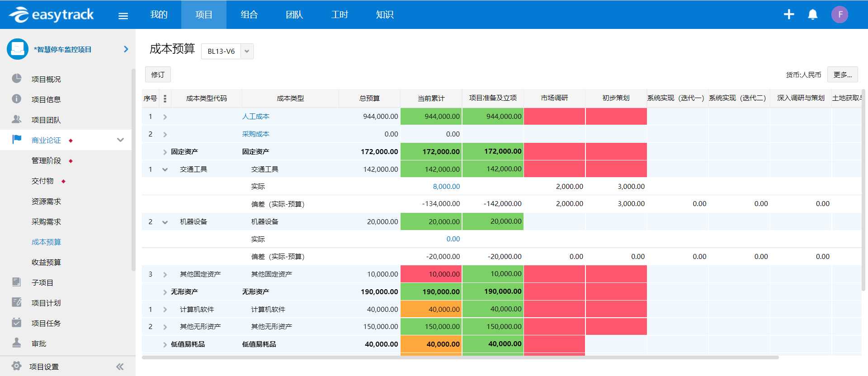Switch to the 我的 tab
The image size is (868, 376).
coord(159,14)
